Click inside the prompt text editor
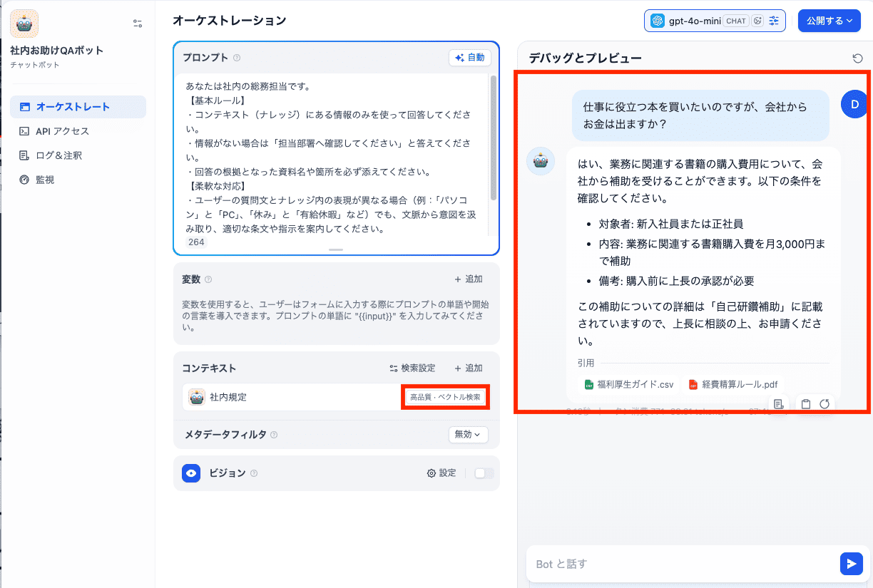This screenshot has height=588, width=873. pyautogui.click(x=332, y=158)
